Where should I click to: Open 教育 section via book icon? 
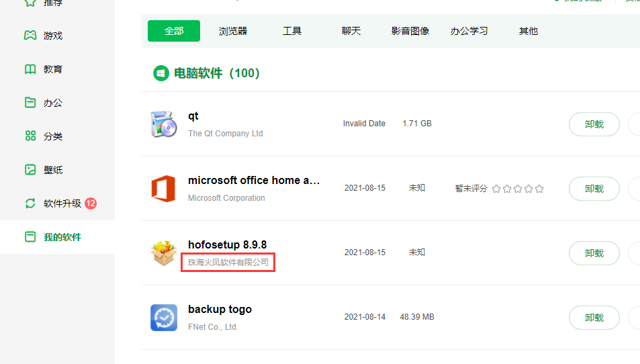click(30, 69)
